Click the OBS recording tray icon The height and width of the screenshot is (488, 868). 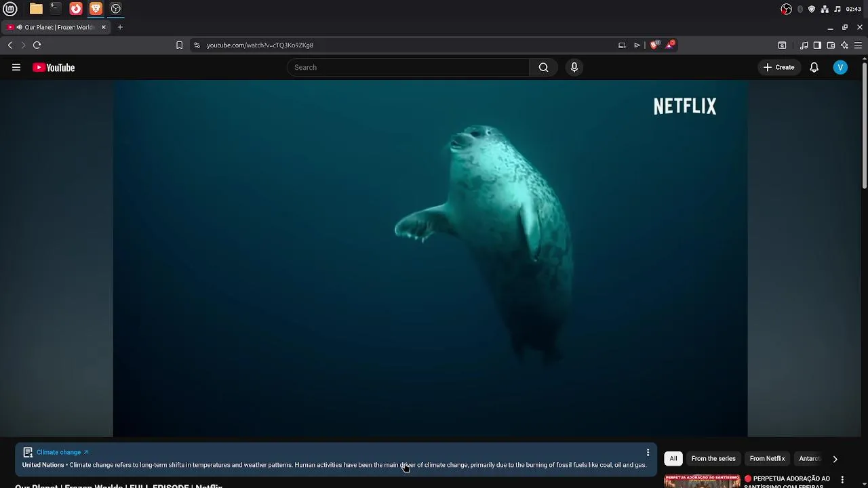click(786, 9)
